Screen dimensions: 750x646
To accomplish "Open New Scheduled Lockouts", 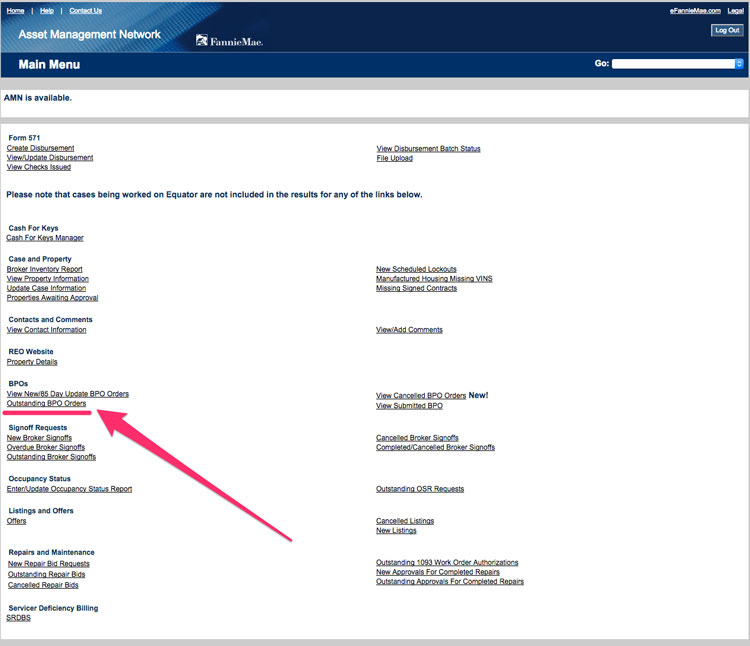I will (416, 269).
